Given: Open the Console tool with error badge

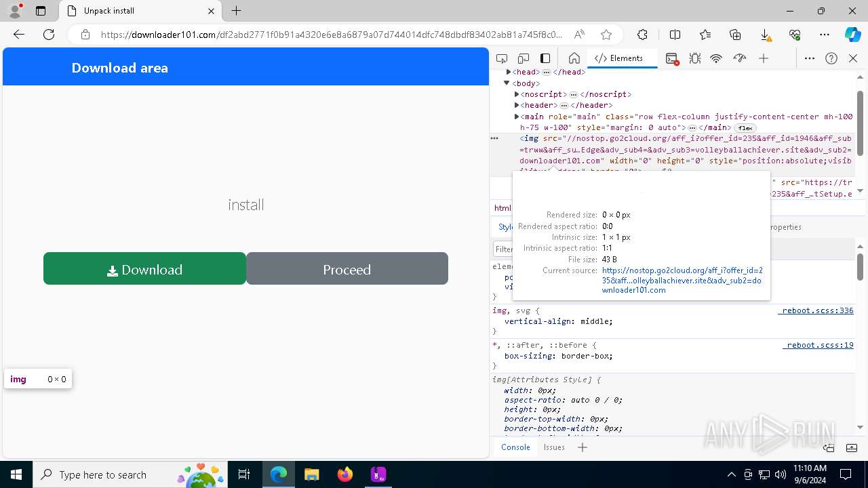Looking at the screenshot, I should click(x=672, y=58).
